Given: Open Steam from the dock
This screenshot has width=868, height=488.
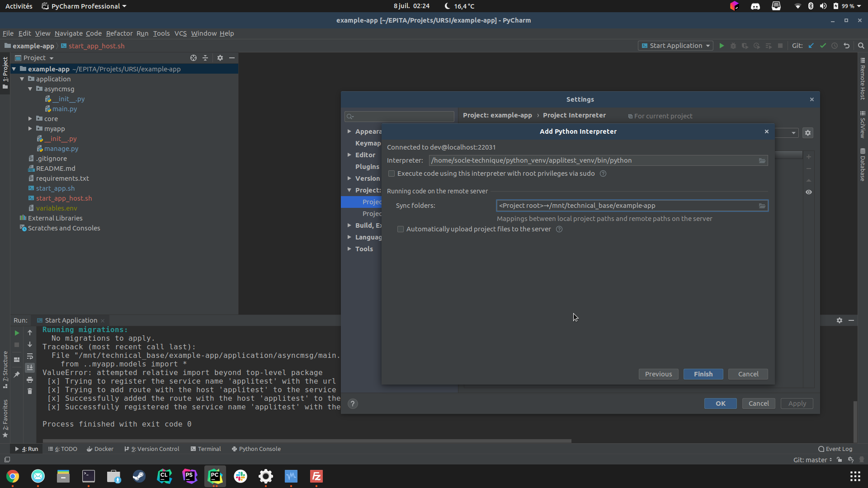Looking at the screenshot, I should 139,476.
